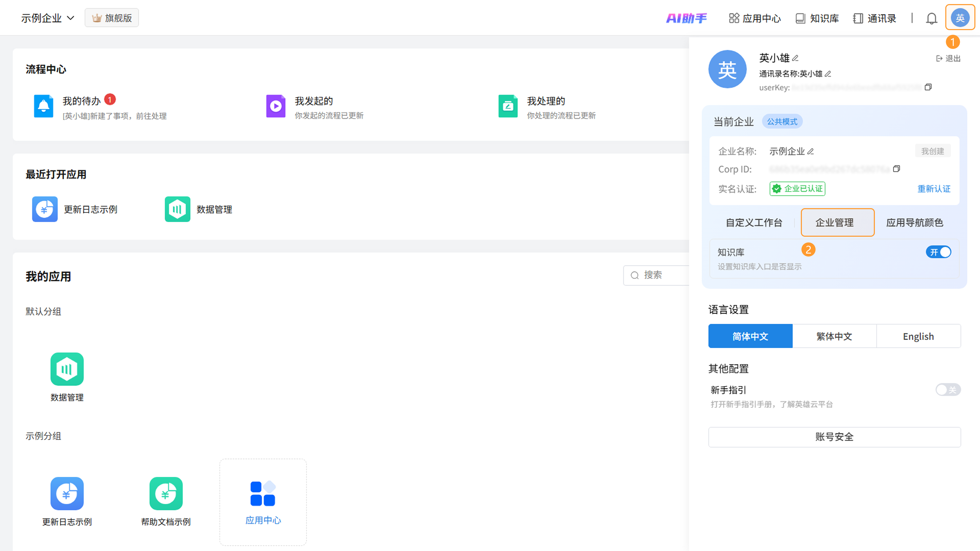
Task: Expand the 示例企业 enterprise dropdown
Action: 47,18
